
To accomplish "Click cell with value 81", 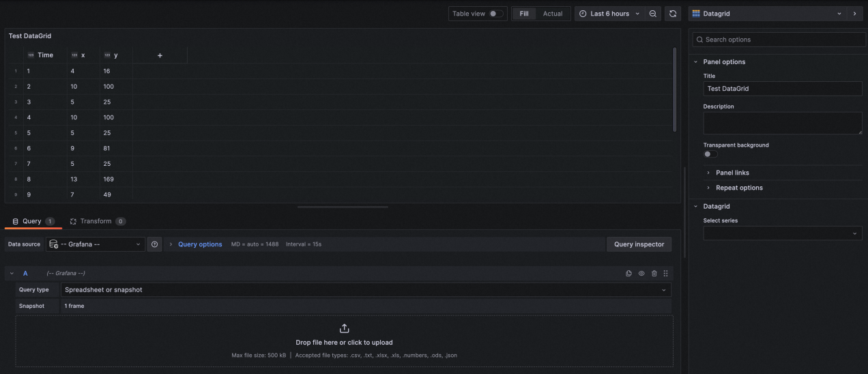I will 116,148.
